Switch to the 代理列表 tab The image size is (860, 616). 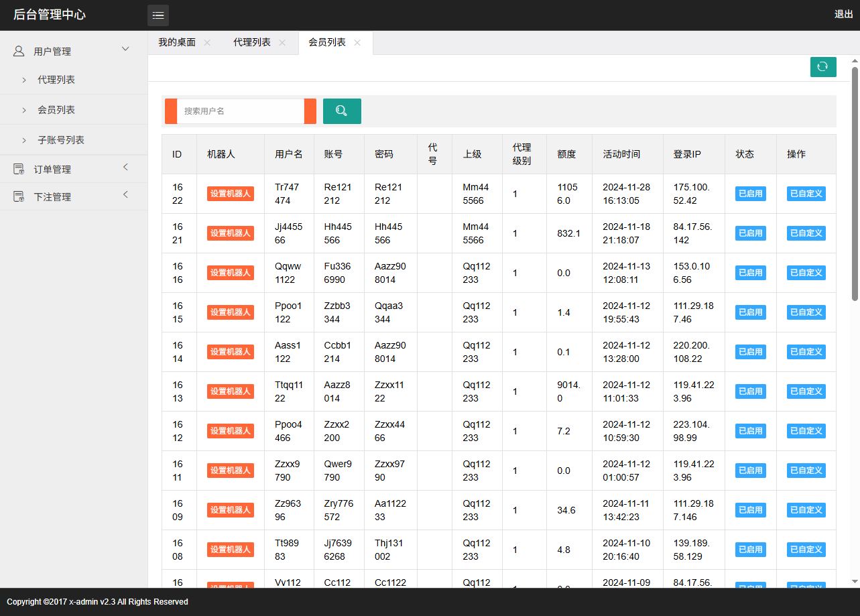(x=253, y=42)
